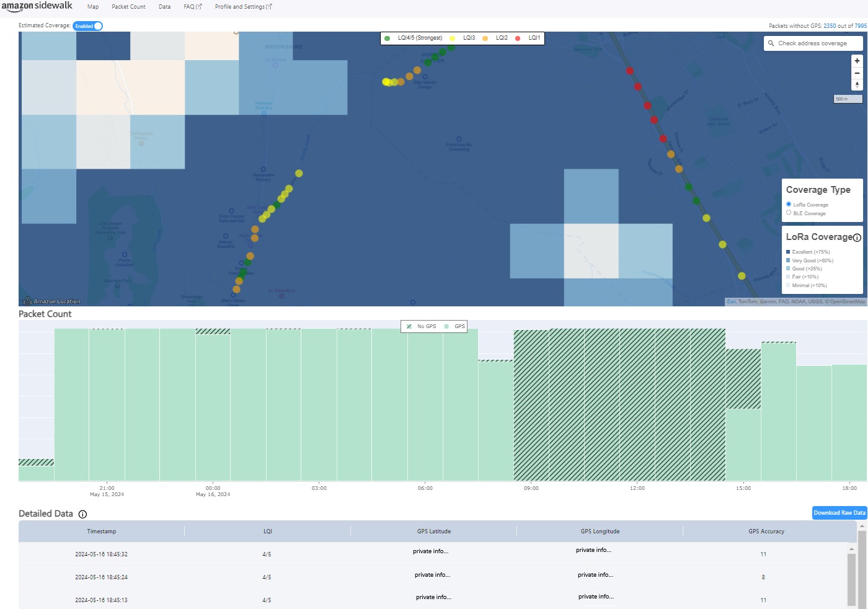
Task: Zoom in the map with plus button
Action: (857, 61)
